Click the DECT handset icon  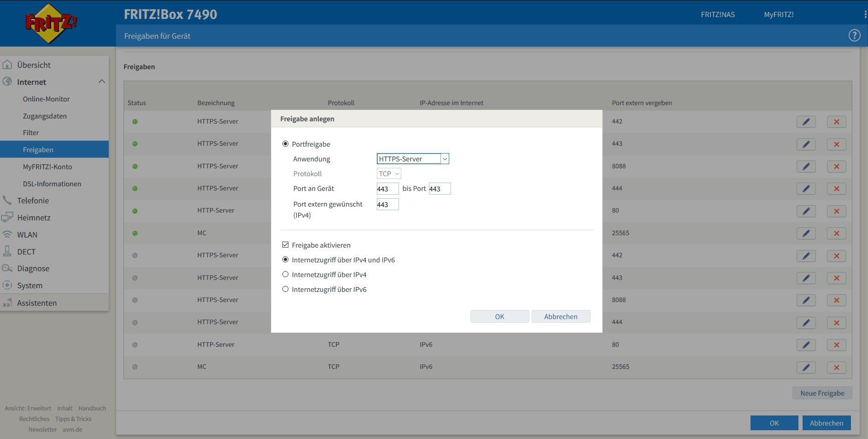(7, 251)
